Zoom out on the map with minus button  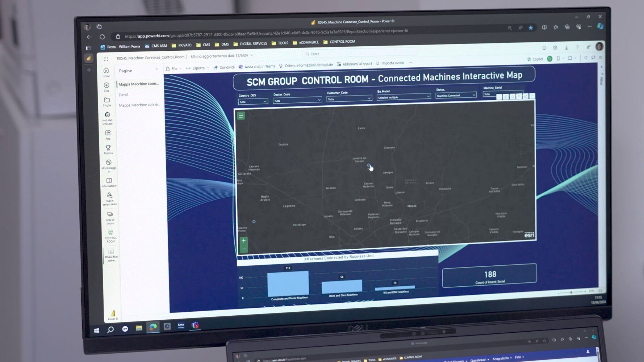click(x=244, y=249)
